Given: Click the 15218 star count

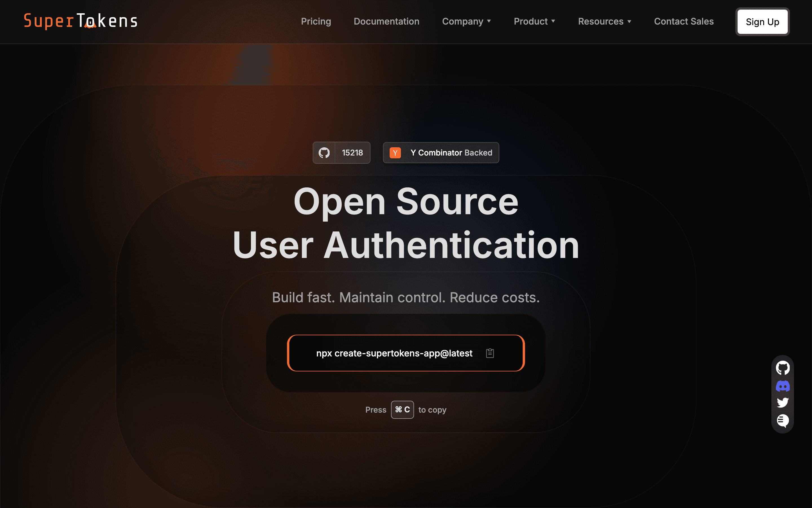Looking at the screenshot, I should point(352,153).
